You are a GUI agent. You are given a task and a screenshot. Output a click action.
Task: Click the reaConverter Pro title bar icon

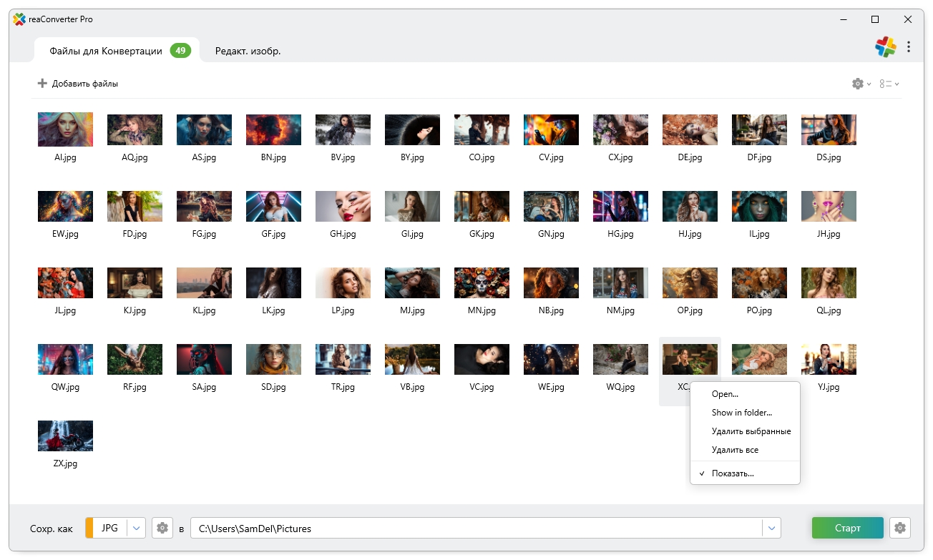click(x=19, y=19)
